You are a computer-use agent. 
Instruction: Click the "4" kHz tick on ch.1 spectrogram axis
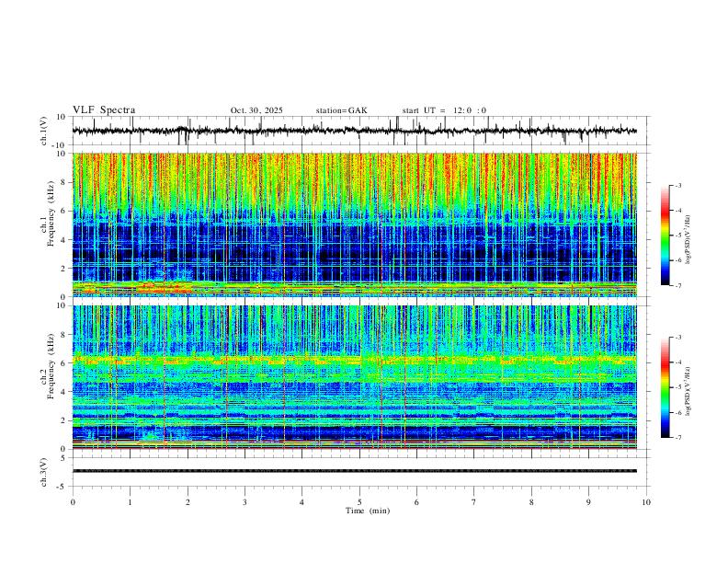(x=63, y=240)
